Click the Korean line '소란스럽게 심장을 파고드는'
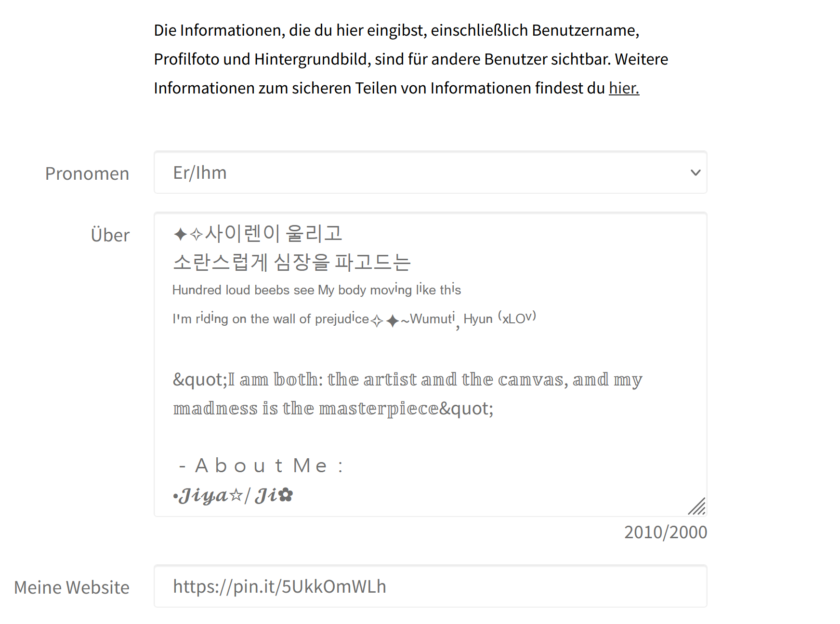Viewport: 840px width, 624px height. pos(292,262)
